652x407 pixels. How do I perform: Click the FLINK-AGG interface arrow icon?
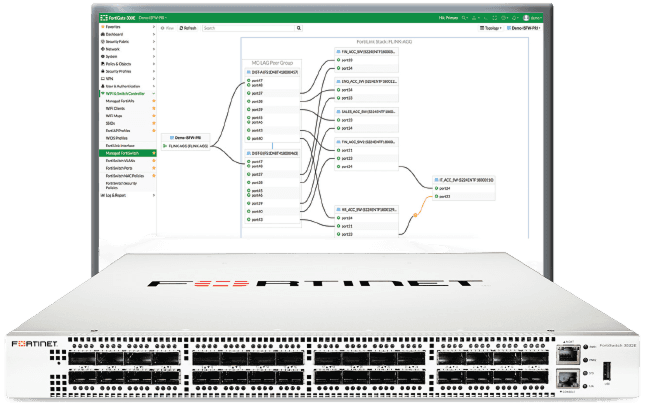[x=165, y=146]
